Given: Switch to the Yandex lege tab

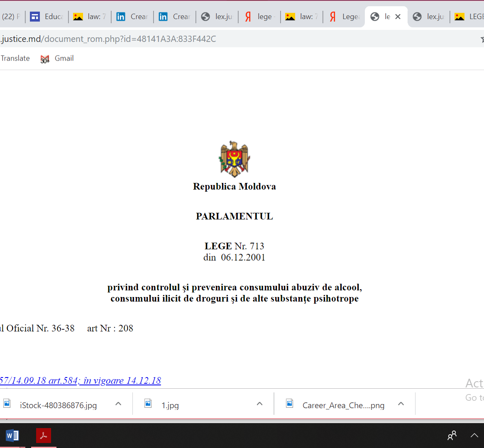Looking at the screenshot, I should (259, 17).
